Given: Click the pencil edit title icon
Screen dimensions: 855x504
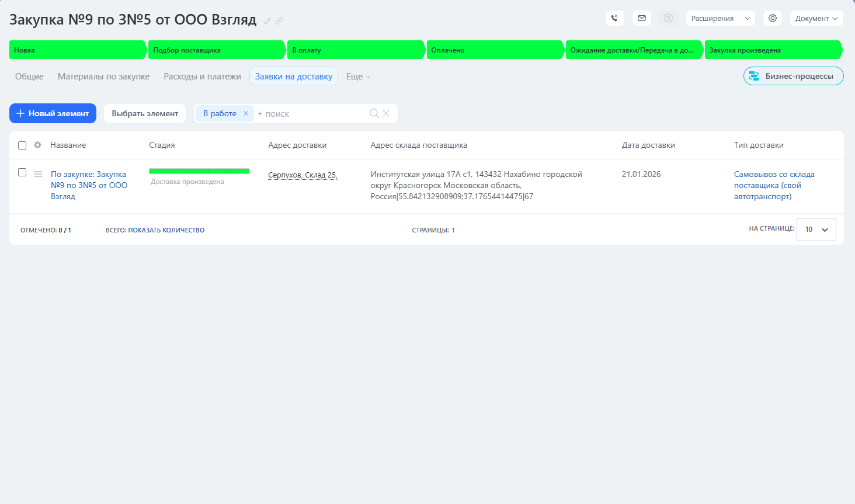Looking at the screenshot, I should (267, 21).
